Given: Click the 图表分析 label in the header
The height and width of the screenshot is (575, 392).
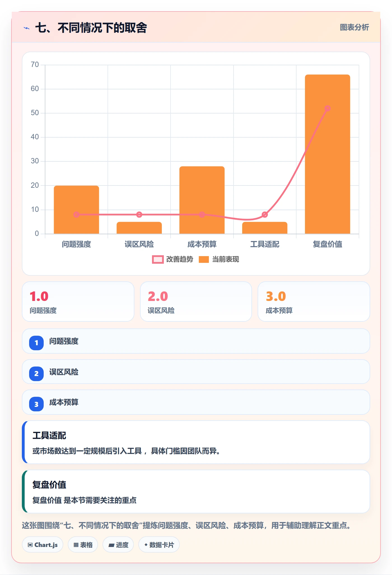Looking at the screenshot, I should [354, 27].
